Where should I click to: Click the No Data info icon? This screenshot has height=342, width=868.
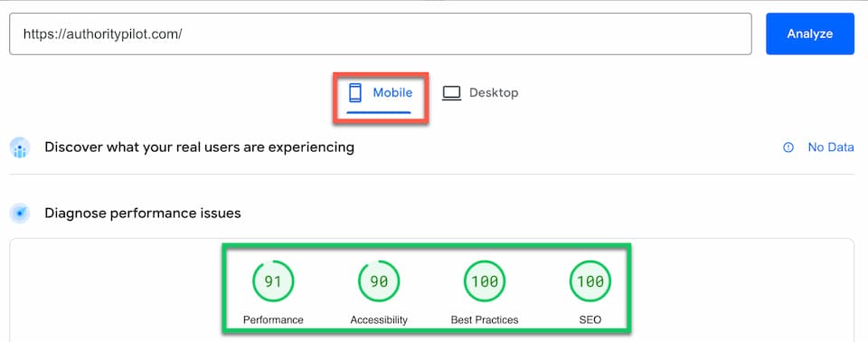(x=788, y=147)
